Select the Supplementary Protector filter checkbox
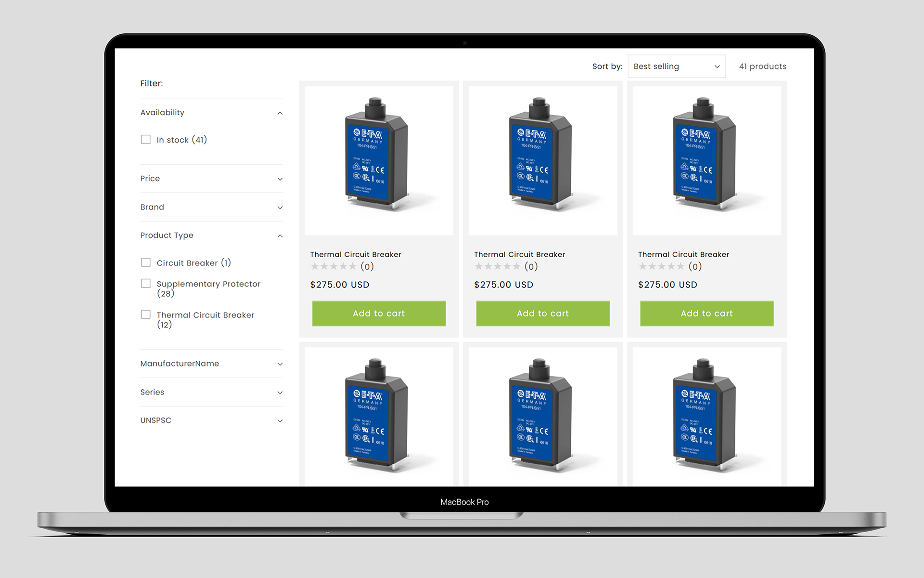This screenshot has width=924, height=578. 146,284
